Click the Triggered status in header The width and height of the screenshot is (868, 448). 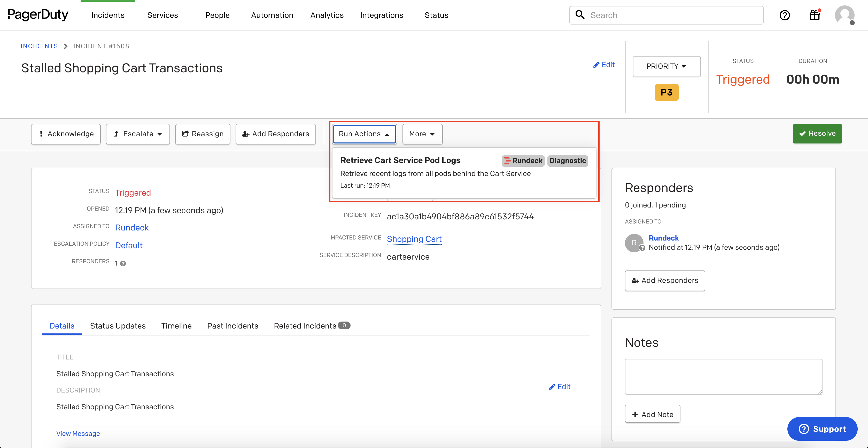click(743, 79)
